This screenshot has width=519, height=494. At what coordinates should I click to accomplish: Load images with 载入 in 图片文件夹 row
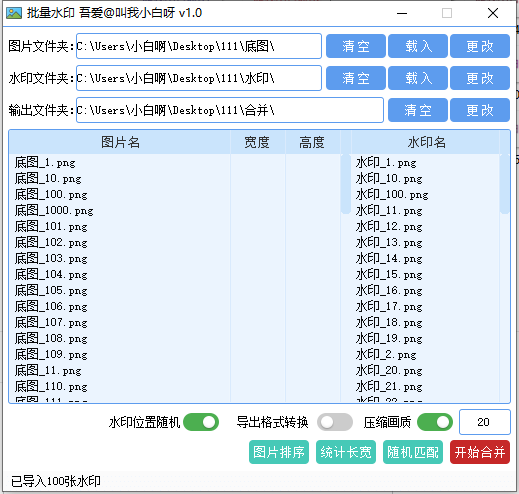click(x=418, y=46)
